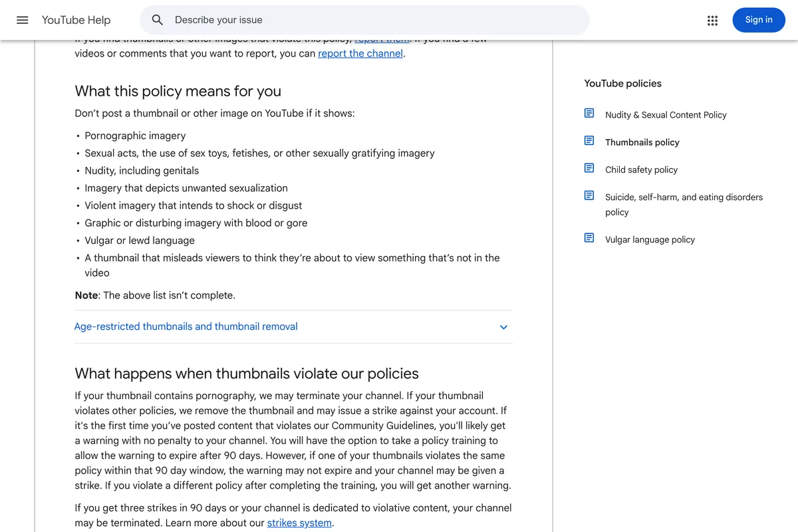This screenshot has width=798, height=532.
Task: Expand section with the blue chevron
Action: coord(503,327)
